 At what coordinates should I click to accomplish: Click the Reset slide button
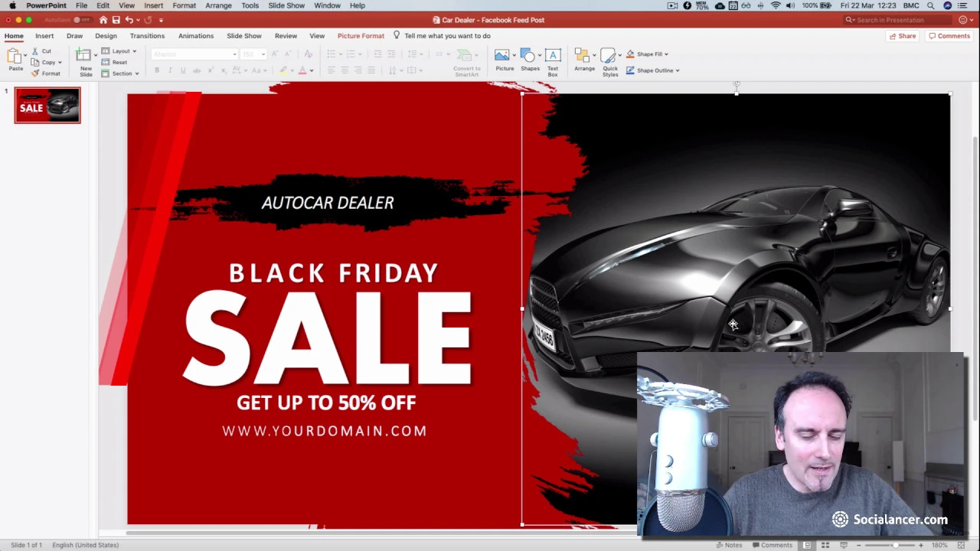115,62
